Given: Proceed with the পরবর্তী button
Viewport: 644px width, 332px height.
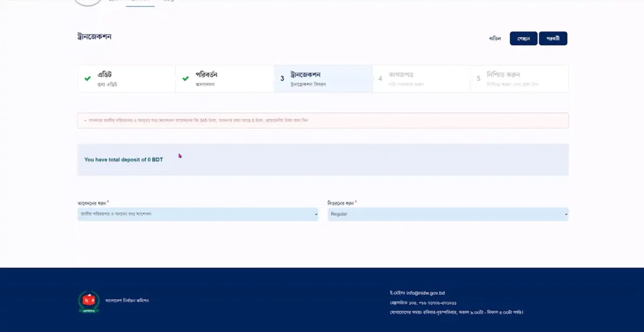Looking at the screenshot, I should 553,38.
